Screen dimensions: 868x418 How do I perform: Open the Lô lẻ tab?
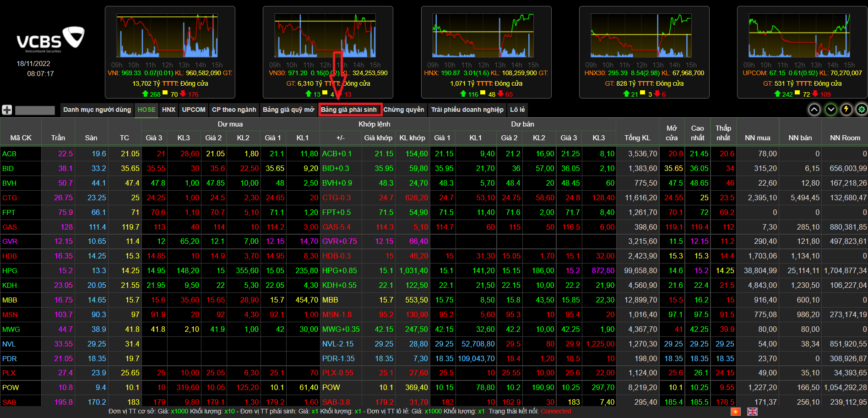click(x=517, y=110)
